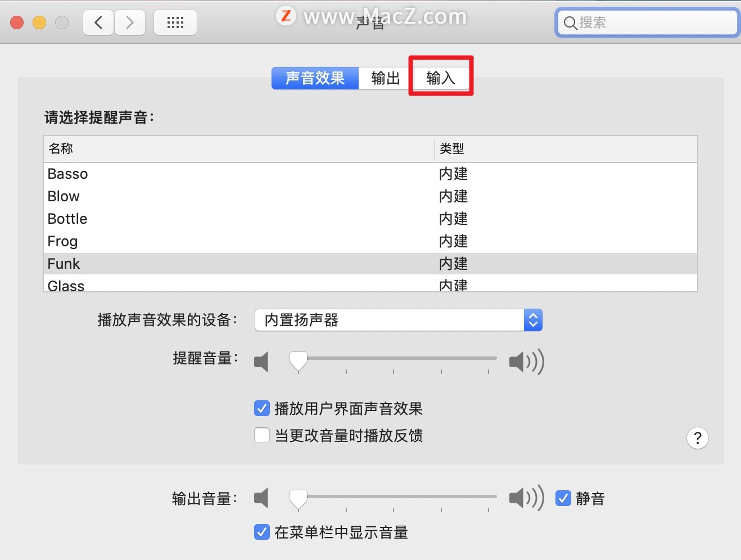Viewport: 741px width, 560px height.
Task: Click the 名称 column header
Action: click(x=60, y=148)
